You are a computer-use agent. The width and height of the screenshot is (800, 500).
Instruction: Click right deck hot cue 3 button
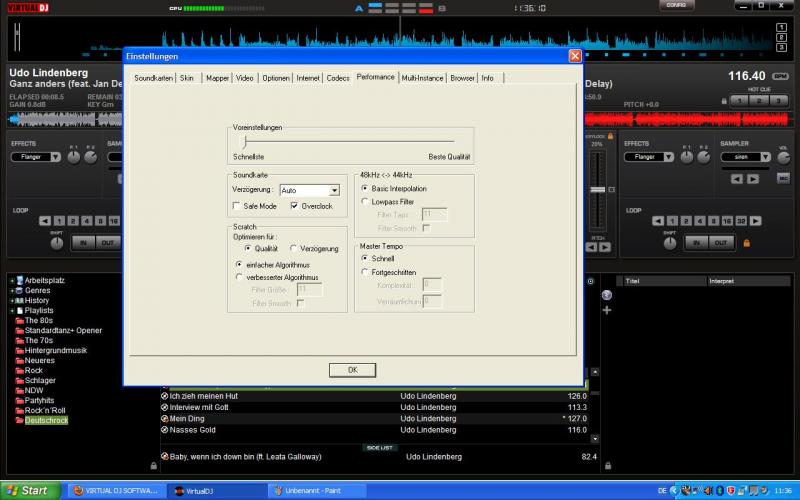[779, 101]
